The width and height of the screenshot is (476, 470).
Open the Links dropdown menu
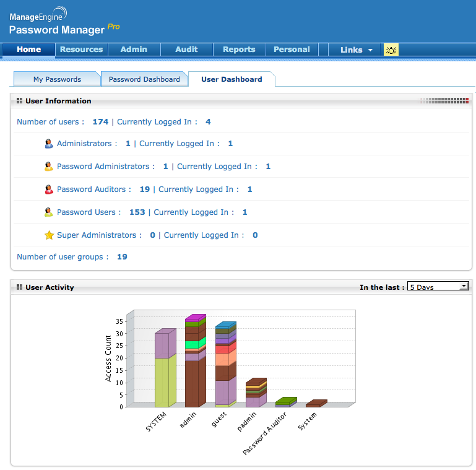point(357,50)
